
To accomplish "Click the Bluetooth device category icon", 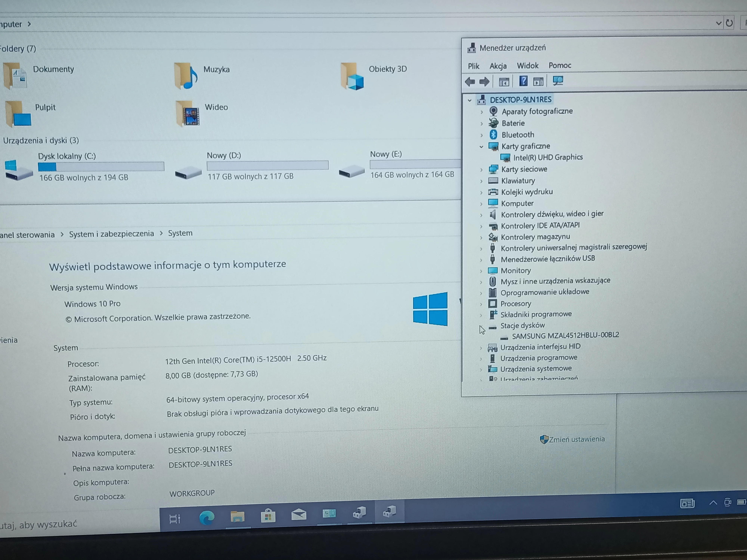I will [x=493, y=135].
